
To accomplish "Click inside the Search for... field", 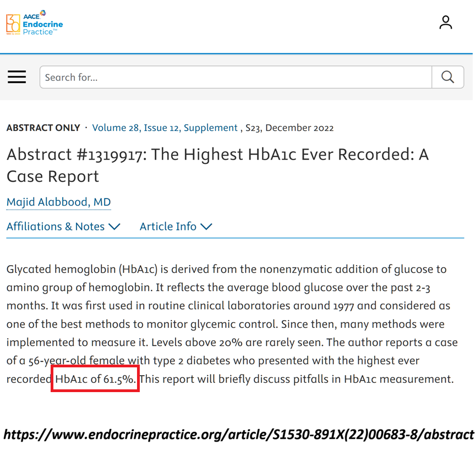I will (x=220, y=77).
